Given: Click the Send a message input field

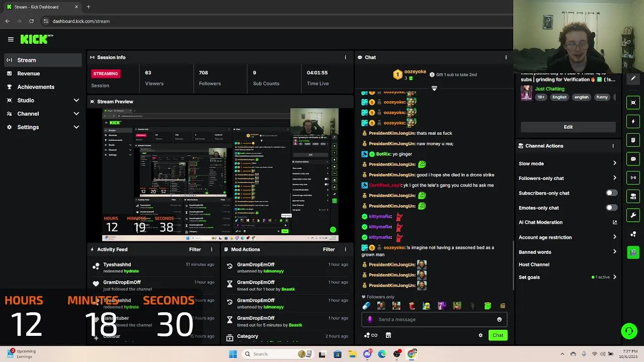Looking at the screenshot, I should 435,319.
